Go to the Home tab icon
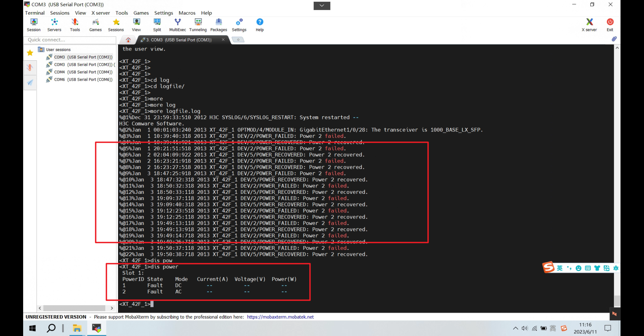The width and height of the screenshot is (644, 336). (x=128, y=40)
